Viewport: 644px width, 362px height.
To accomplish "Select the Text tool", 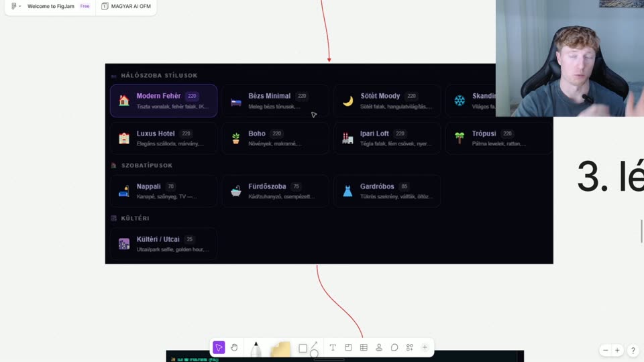I will click(x=333, y=348).
